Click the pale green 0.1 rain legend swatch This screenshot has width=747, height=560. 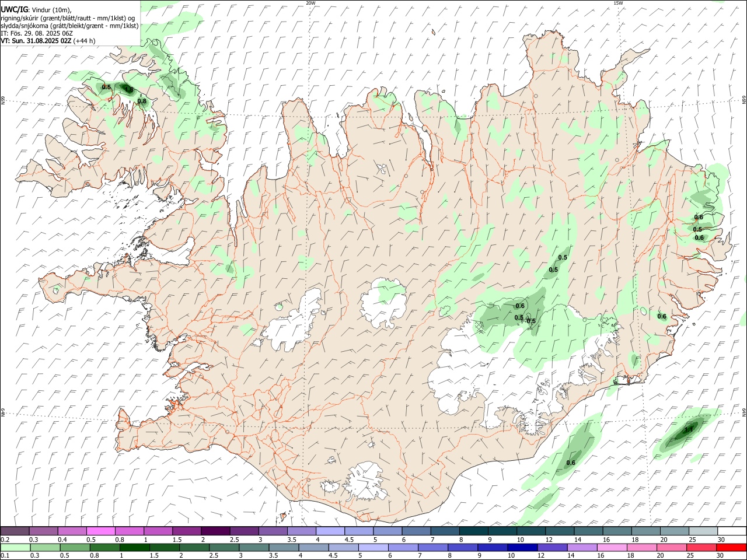[x=15, y=547]
